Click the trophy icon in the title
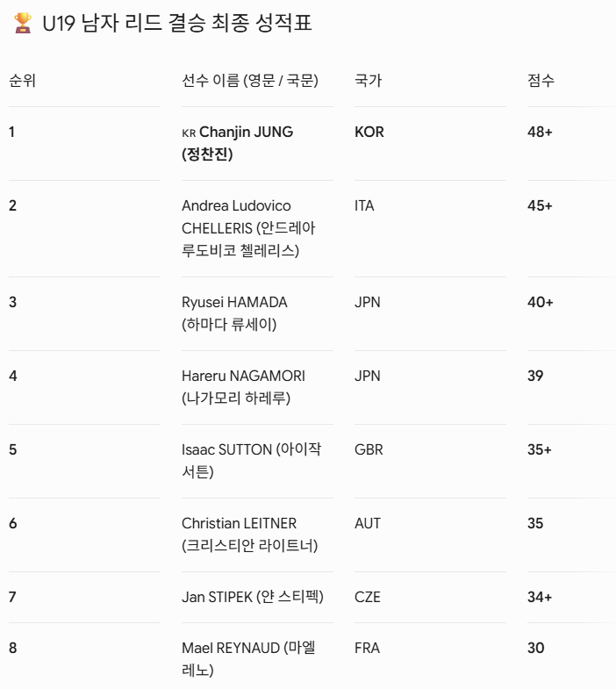Image resolution: width=616 pixels, height=689 pixels. pyautogui.click(x=23, y=23)
